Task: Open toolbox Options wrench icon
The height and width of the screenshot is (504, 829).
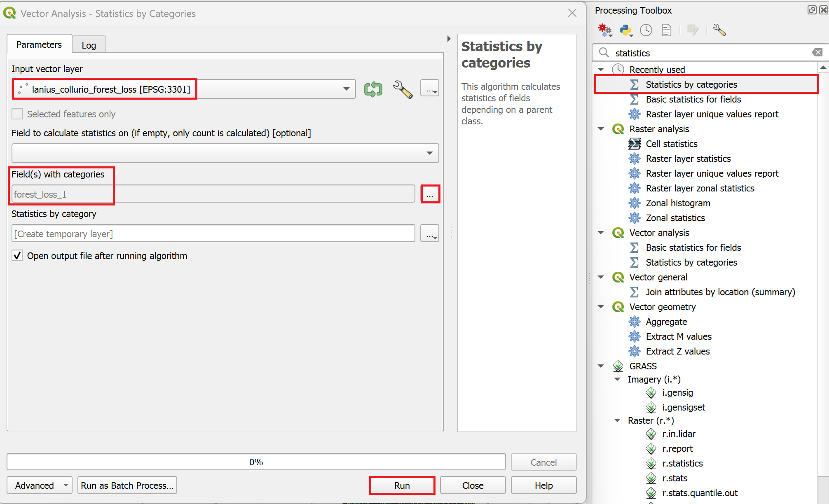Action: (x=719, y=30)
